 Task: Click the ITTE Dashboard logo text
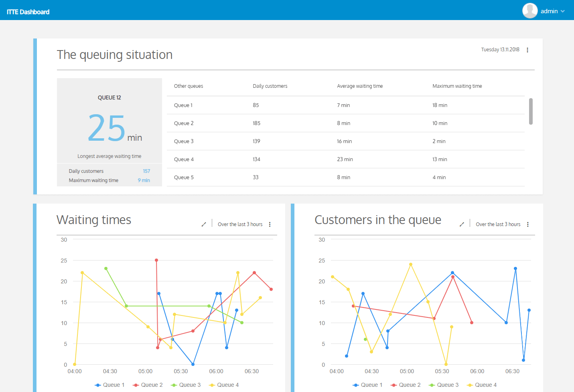coord(28,12)
